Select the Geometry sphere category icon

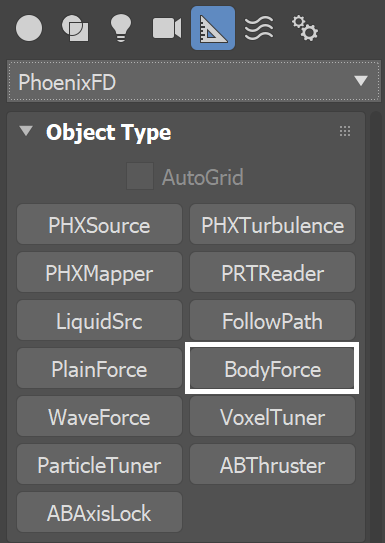click(29, 28)
